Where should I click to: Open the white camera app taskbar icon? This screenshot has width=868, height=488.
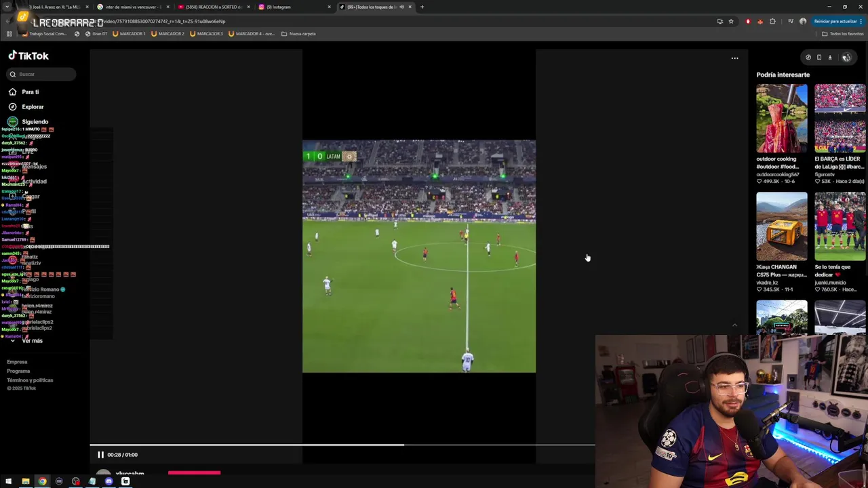pos(125,481)
